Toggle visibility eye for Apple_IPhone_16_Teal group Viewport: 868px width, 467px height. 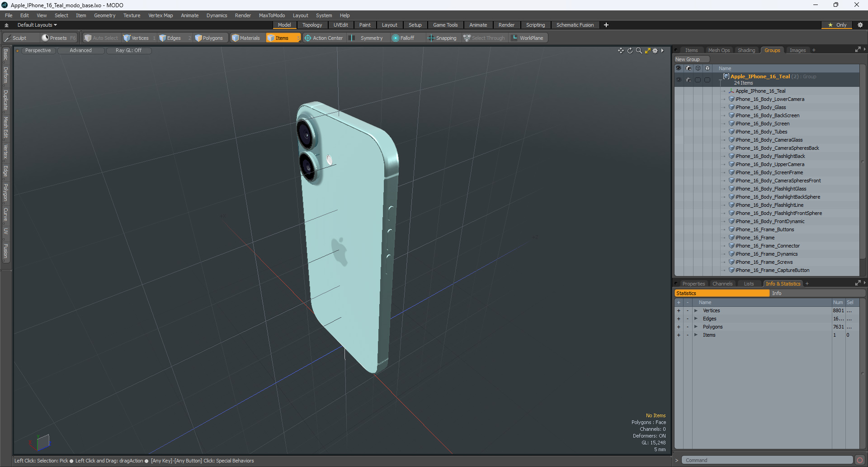(679, 80)
